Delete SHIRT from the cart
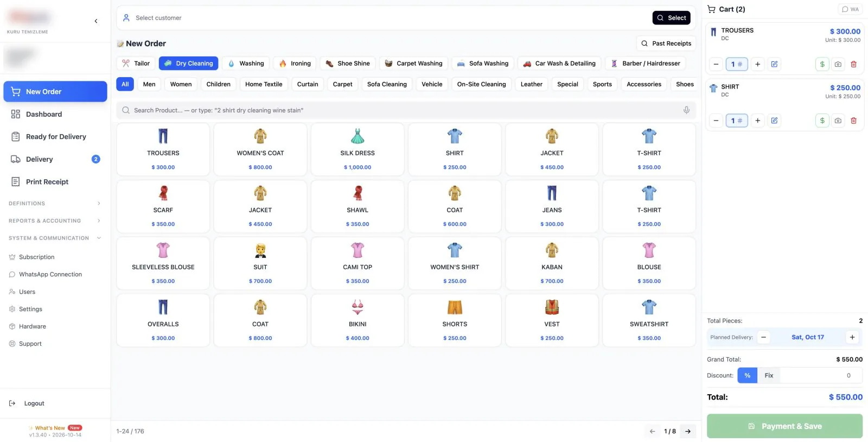Image resolution: width=868 pixels, height=442 pixels. [x=853, y=121]
